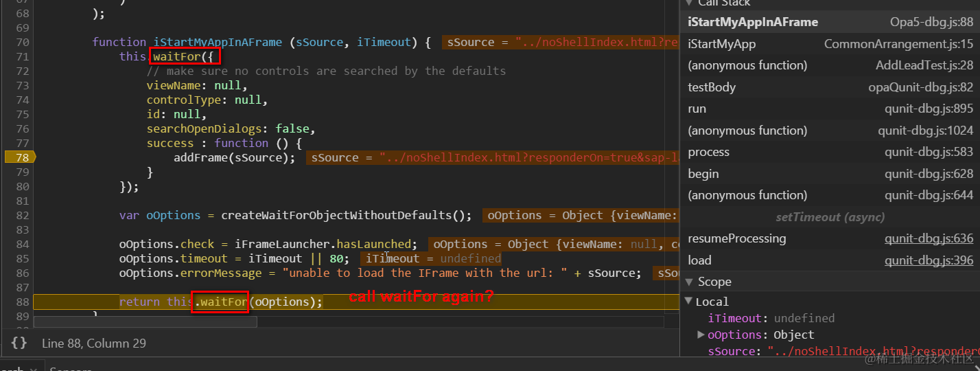Screen dimensions: 980x371
Task: Open the AddLeadTest.js:28 file link
Action: (924, 65)
